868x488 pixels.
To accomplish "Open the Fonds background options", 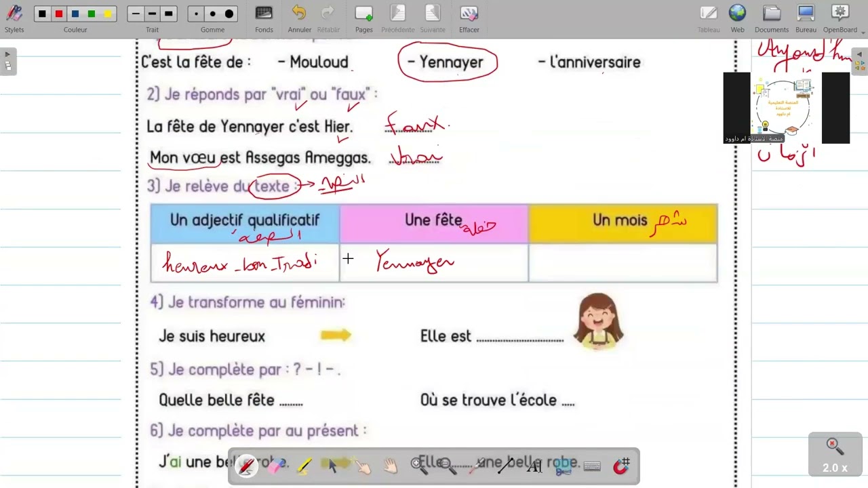I will coord(264,18).
